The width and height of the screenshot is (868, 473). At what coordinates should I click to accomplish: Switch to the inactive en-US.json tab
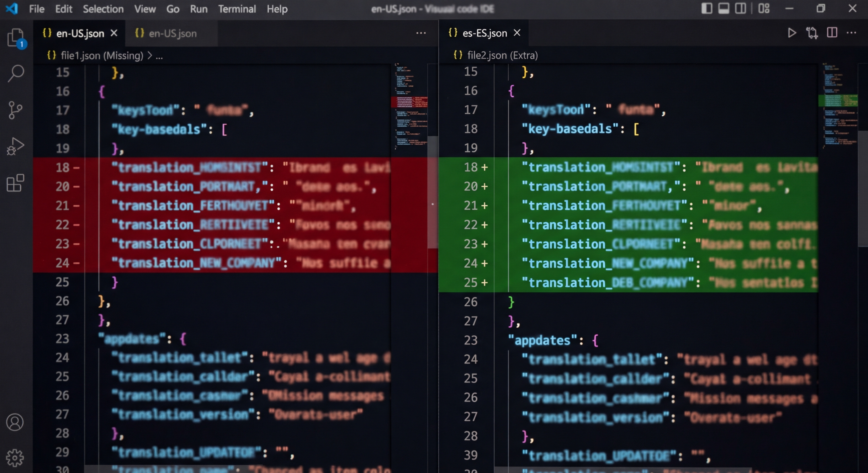pyautogui.click(x=172, y=33)
